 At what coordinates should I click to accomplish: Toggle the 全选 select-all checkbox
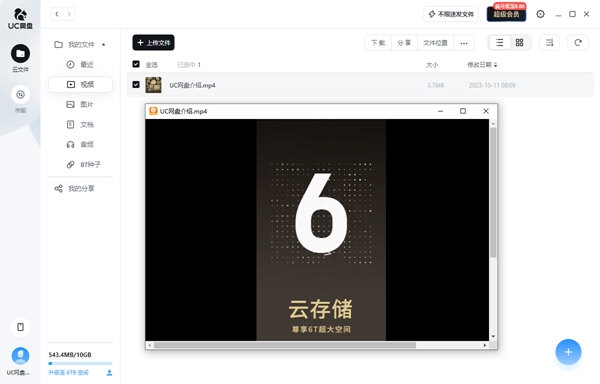[x=136, y=64]
